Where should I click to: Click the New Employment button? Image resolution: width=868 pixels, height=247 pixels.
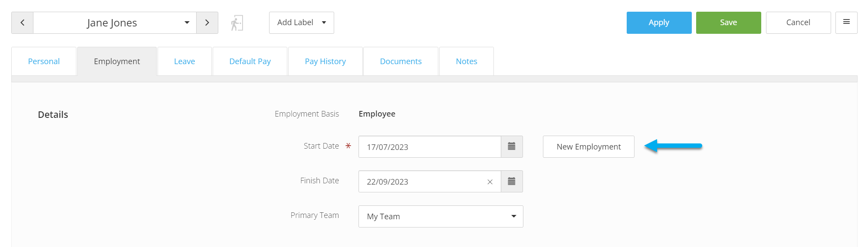[x=589, y=146]
